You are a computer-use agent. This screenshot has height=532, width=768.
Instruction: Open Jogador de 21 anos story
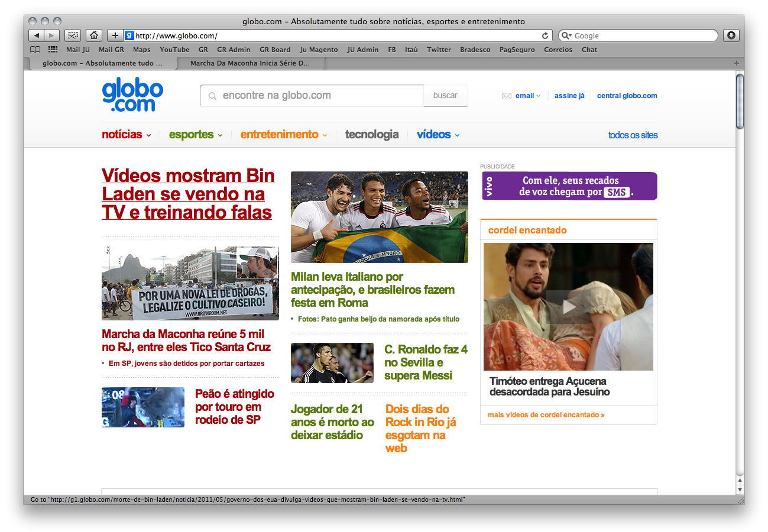[x=332, y=422]
